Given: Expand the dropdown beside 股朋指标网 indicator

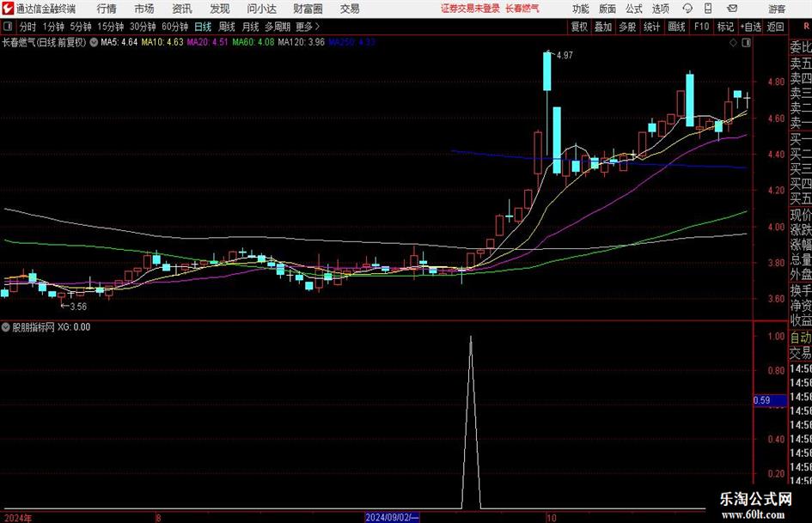Looking at the screenshot, I should pos(6,327).
